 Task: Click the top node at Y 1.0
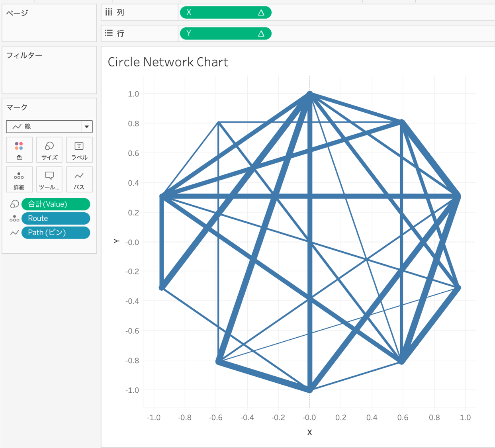point(310,94)
